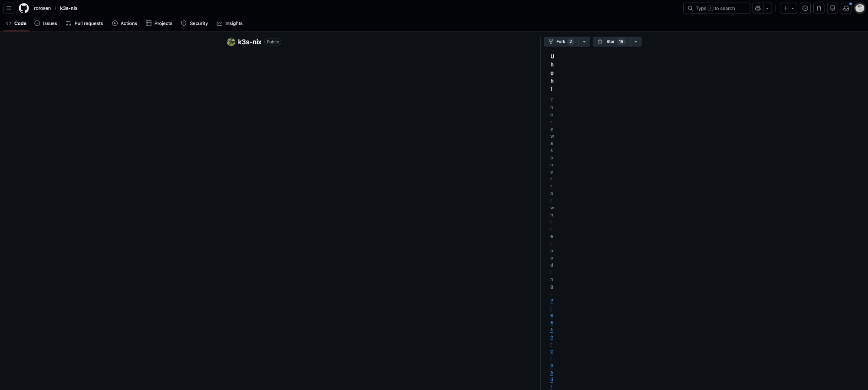Expand the Fork options dropdown arrow
The image size is (868, 390).
click(x=584, y=42)
